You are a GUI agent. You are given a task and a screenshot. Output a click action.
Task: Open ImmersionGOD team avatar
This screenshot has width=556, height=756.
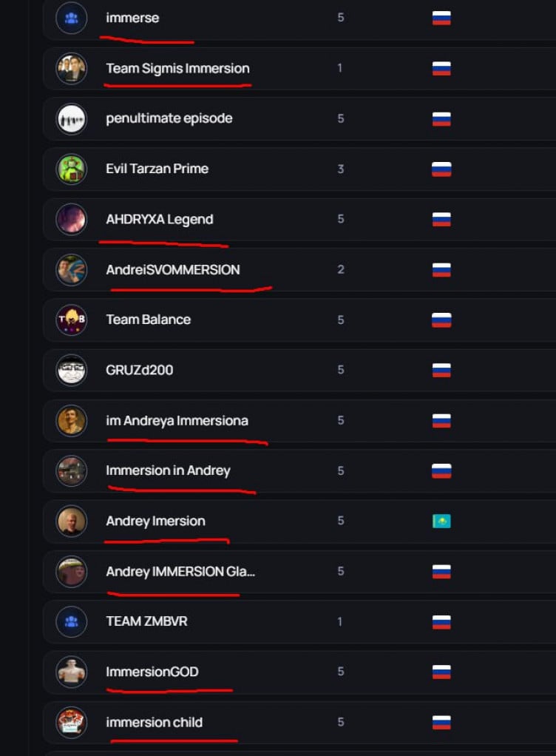pos(71,672)
